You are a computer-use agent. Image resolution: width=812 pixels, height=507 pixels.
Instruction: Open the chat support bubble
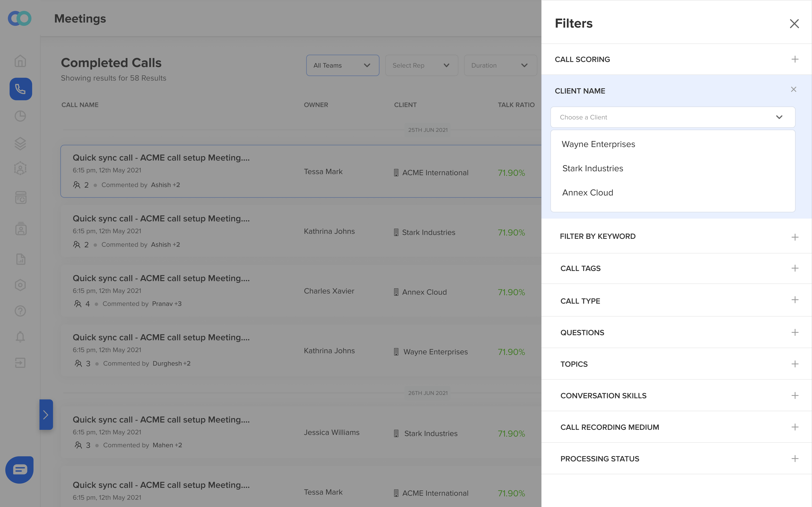[20, 469]
